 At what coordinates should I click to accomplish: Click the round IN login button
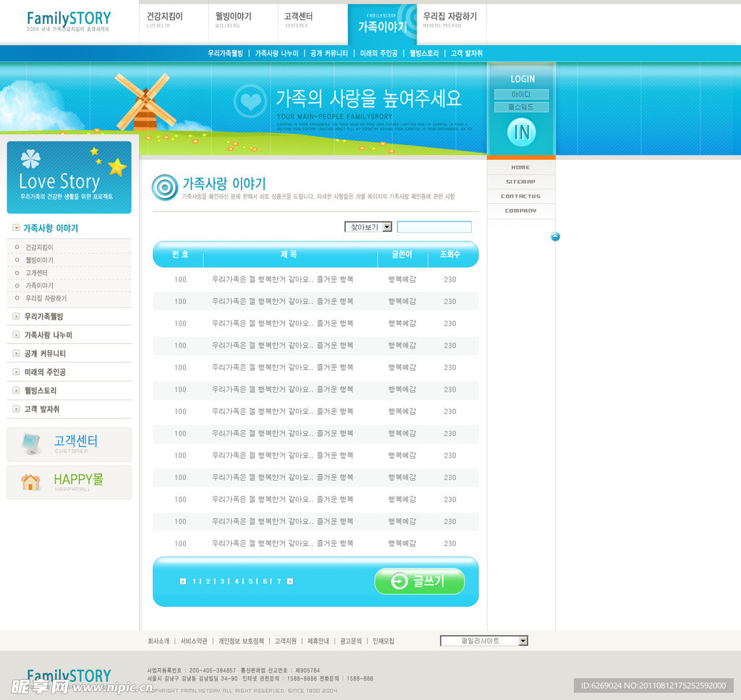521,132
